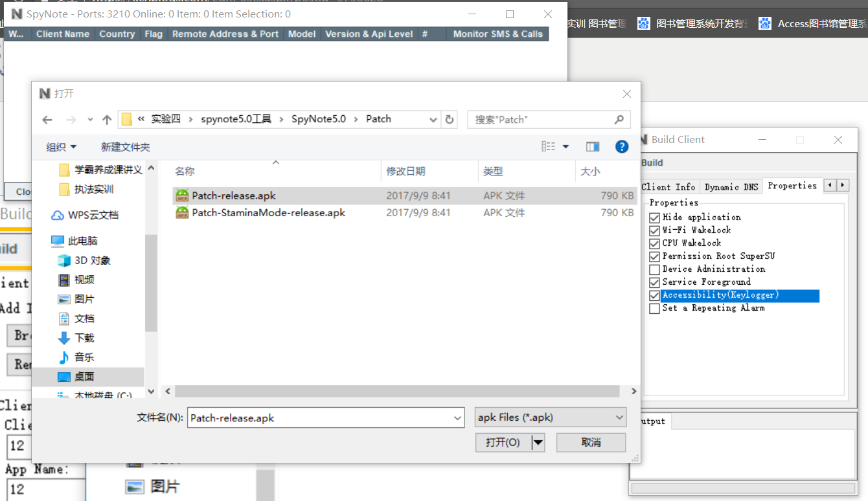Select the 桌面 desktop icon in the sidebar
The image size is (868, 501).
(64, 377)
